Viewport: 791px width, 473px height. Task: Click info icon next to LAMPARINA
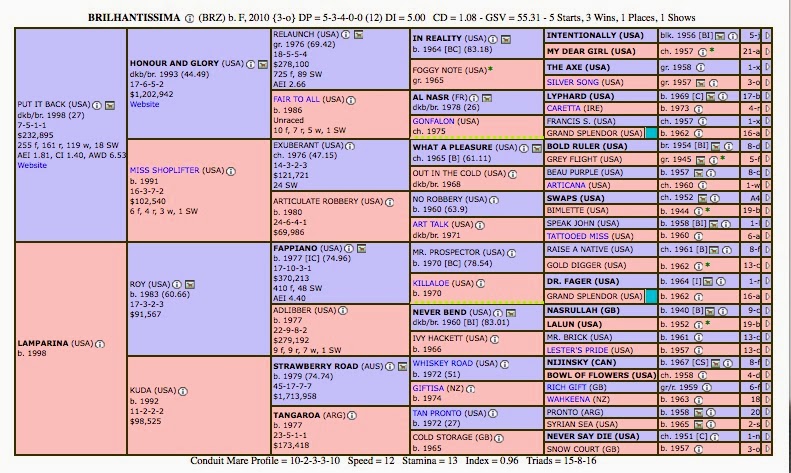pos(100,344)
